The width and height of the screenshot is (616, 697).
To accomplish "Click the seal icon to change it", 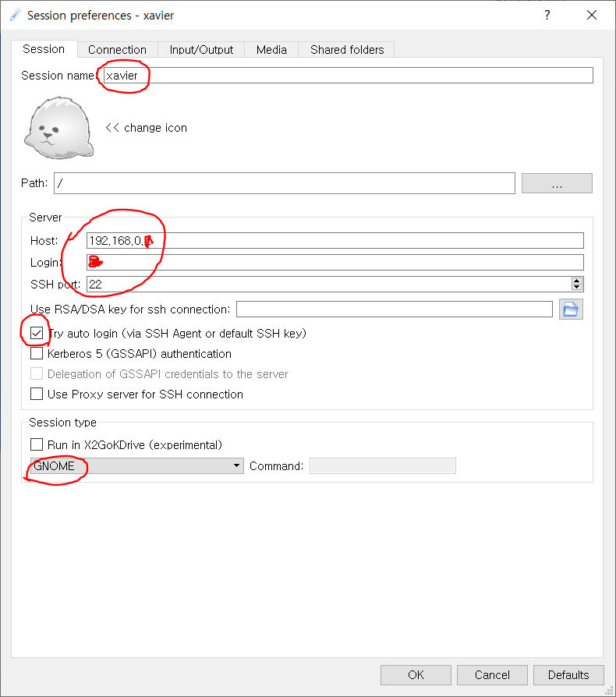I will pyautogui.click(x=58, y=127).
